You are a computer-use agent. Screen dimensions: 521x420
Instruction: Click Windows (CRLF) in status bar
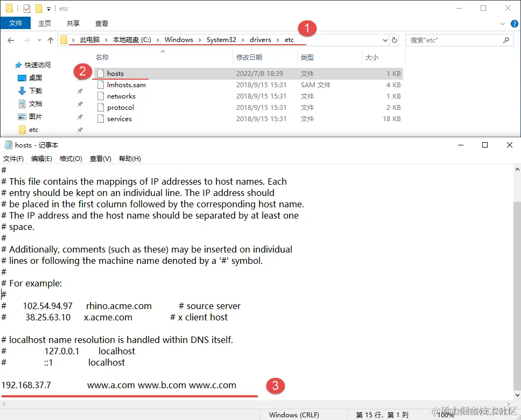click(294, 415)
